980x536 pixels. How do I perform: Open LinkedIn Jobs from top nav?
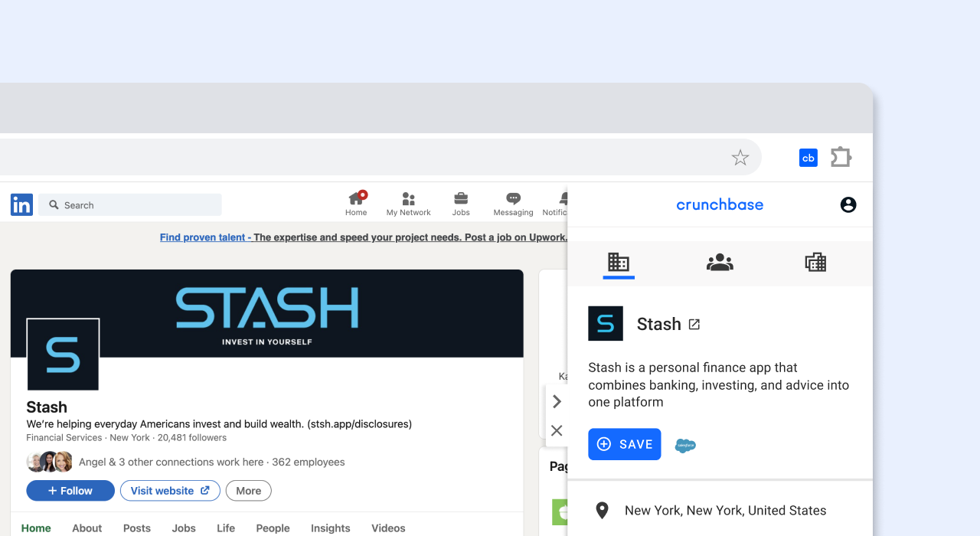coord(461,204)
